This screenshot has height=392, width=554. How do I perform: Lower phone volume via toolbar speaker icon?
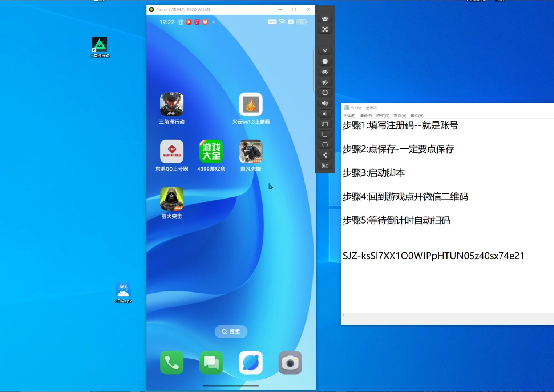point(325,114)
